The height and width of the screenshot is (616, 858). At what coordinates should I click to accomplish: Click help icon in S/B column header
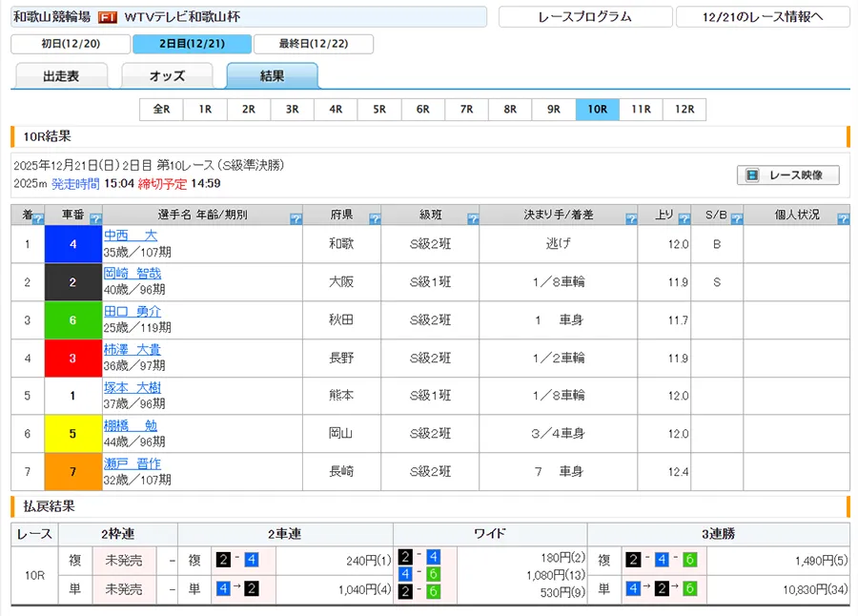point(736,219)
